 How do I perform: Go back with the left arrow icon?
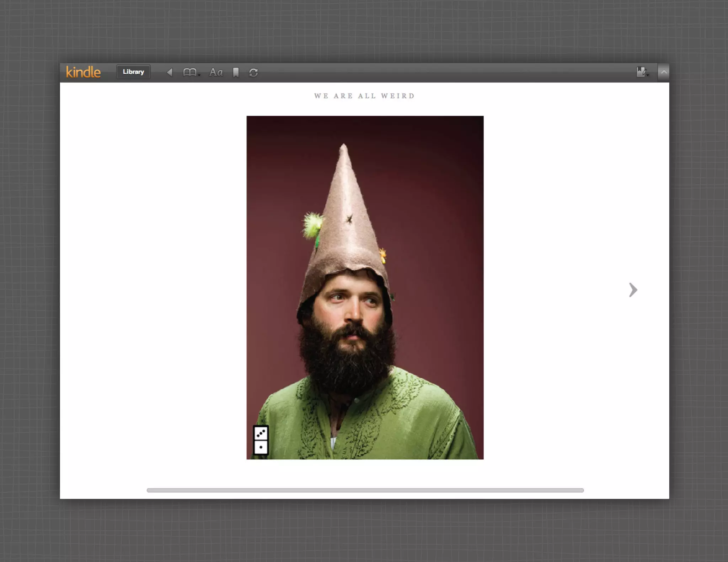pos(170,72)
